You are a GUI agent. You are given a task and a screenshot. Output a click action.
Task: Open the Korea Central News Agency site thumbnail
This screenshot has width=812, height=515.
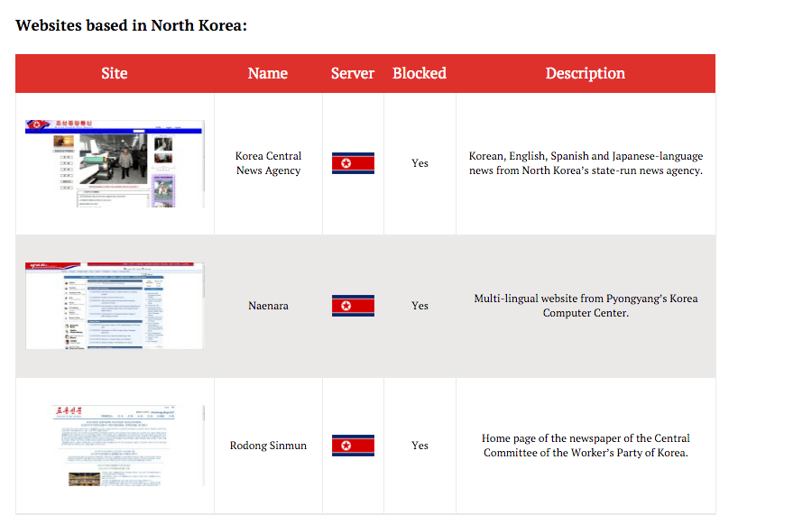[x=115, y=163]
